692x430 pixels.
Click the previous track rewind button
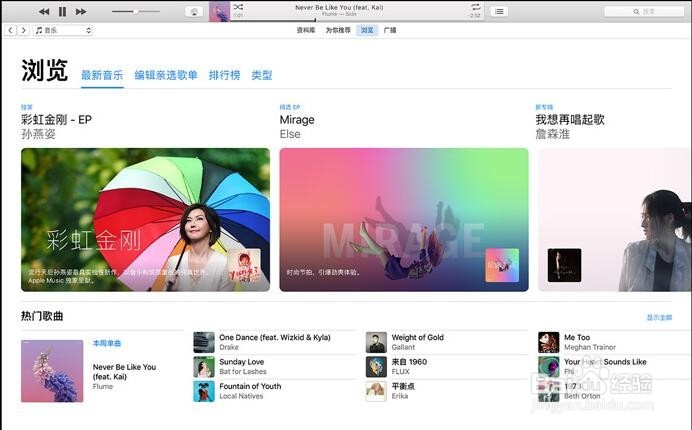point(44,11)
